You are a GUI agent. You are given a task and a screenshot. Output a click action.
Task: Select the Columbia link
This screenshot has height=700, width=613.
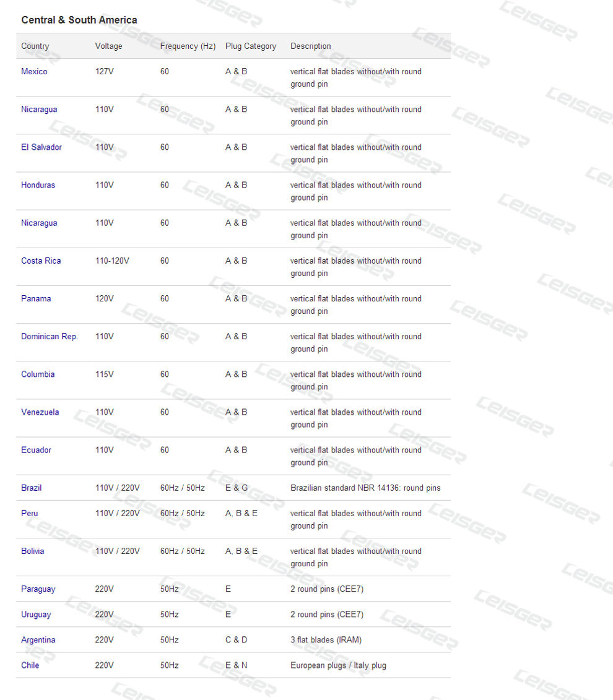pos(38,374)
